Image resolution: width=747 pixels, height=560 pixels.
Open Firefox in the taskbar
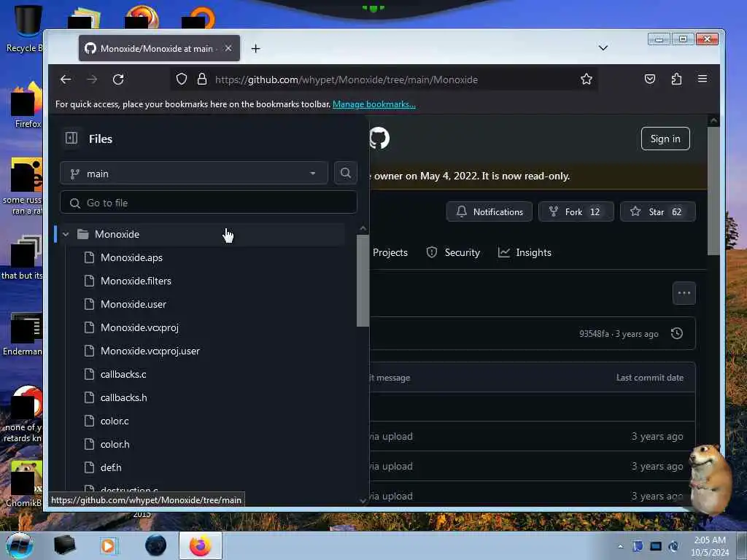[x=201, y=545]
